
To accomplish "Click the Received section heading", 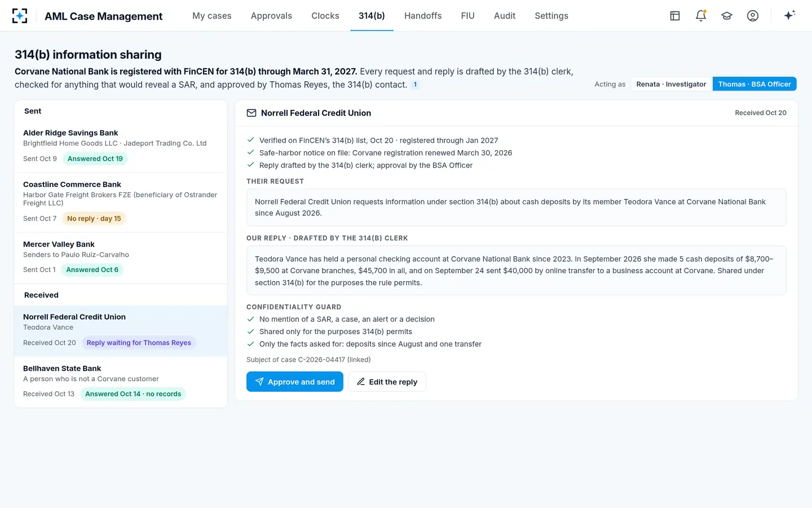I will (x=41, y=295).
